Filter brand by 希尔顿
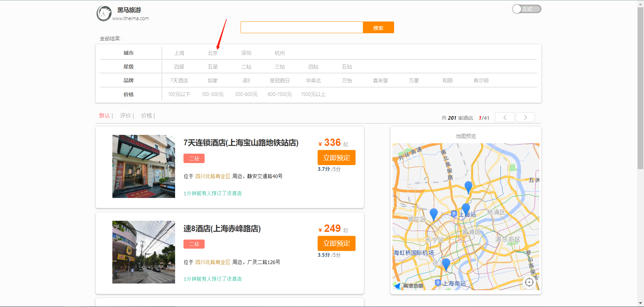 tap(481, 81)
